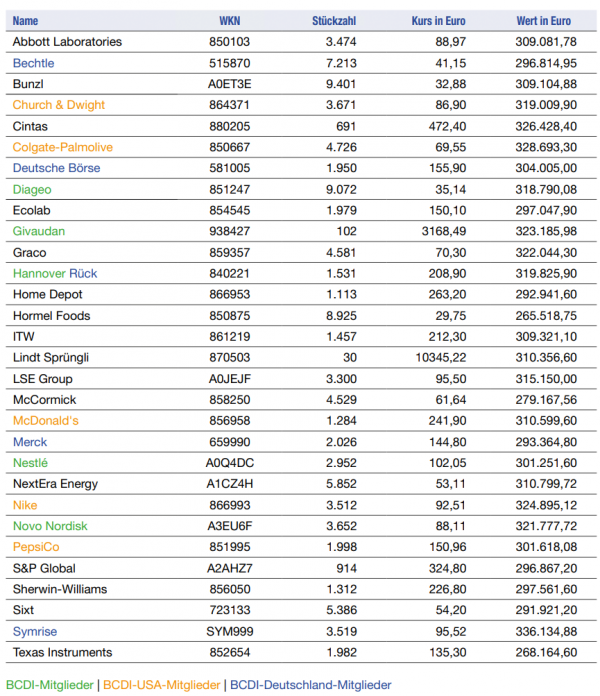
Task: Open the Givaudan row name
Action: tap(39, 231)
